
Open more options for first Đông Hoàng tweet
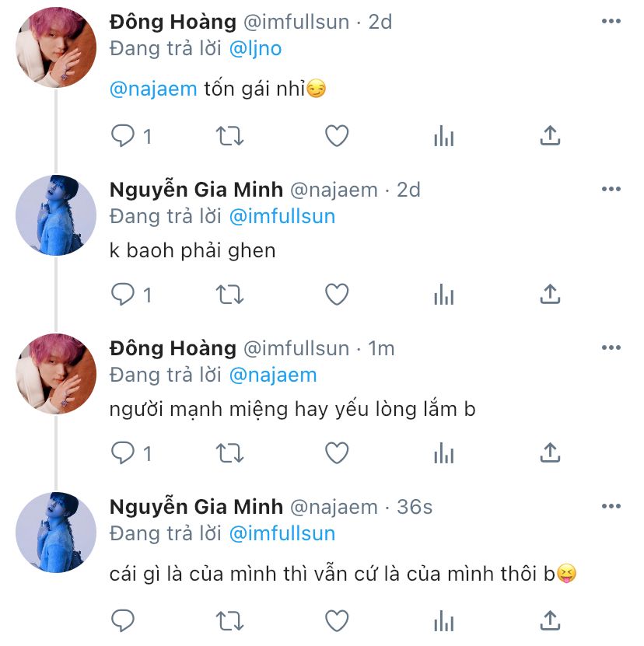(x=611, y=21)
